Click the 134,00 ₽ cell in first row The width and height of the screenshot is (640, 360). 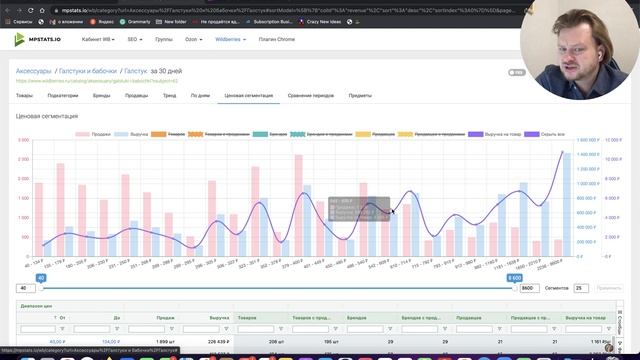click(111, 342)
